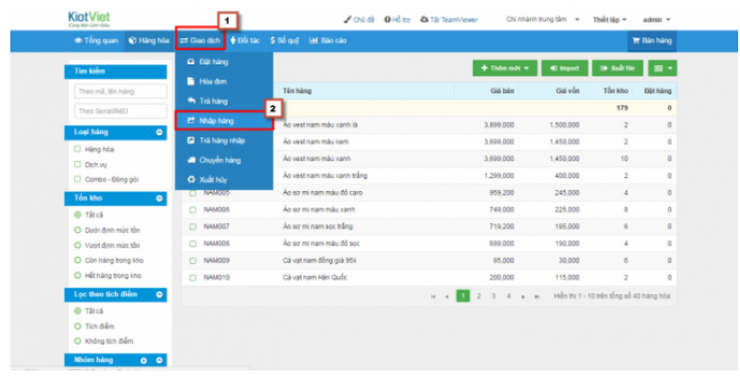
Task: Select the Tích điểm radio option
Action: pos(78,326)
